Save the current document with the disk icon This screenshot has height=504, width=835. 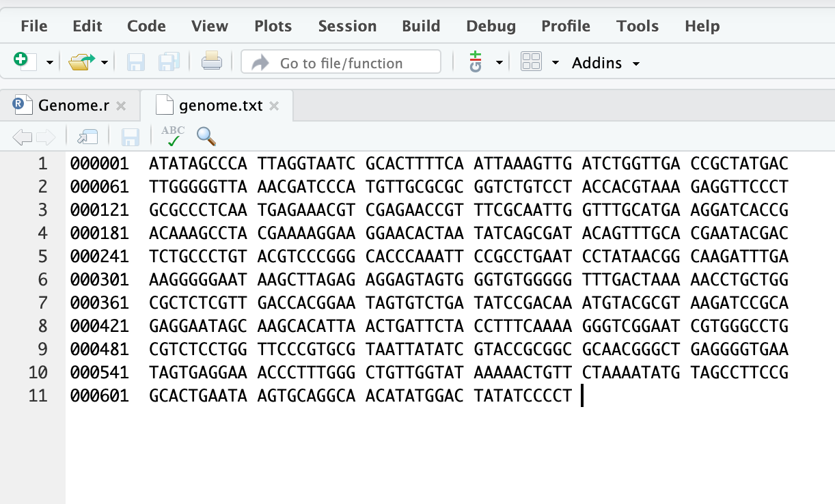135,61
